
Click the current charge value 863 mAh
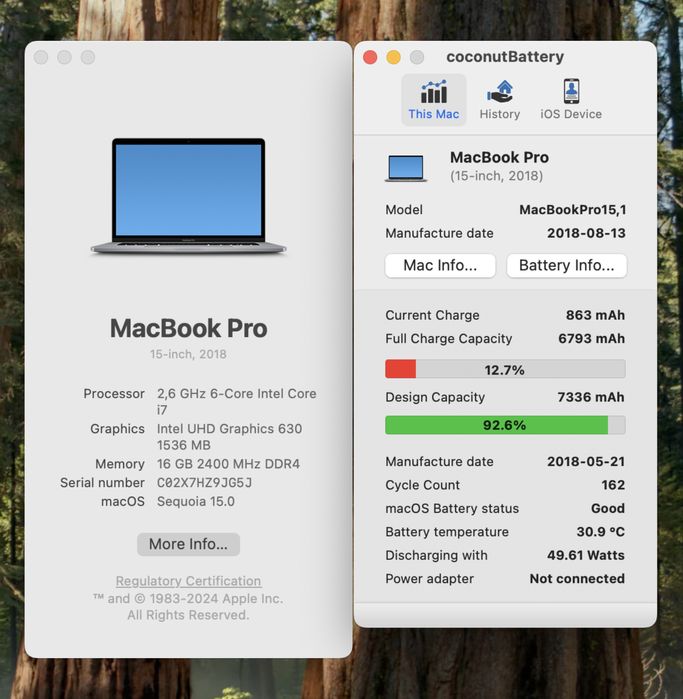(x=595, y=315)
